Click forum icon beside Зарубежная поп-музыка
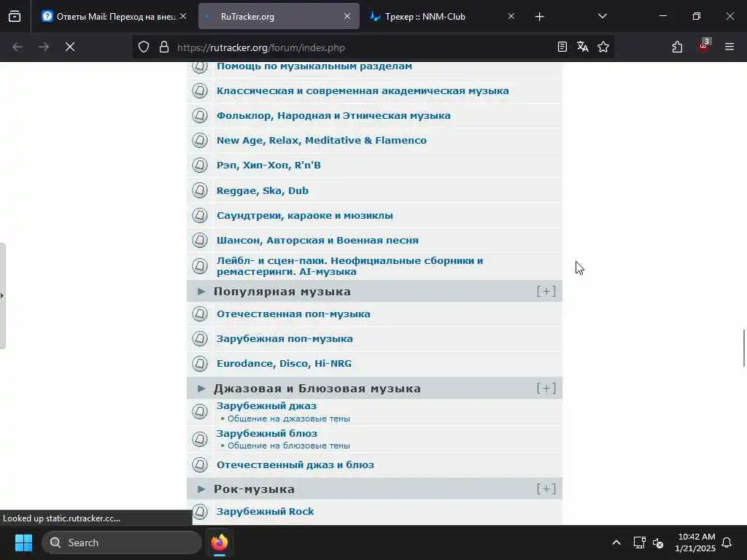Viewport: 747px width, 560px height. point(200,338)
